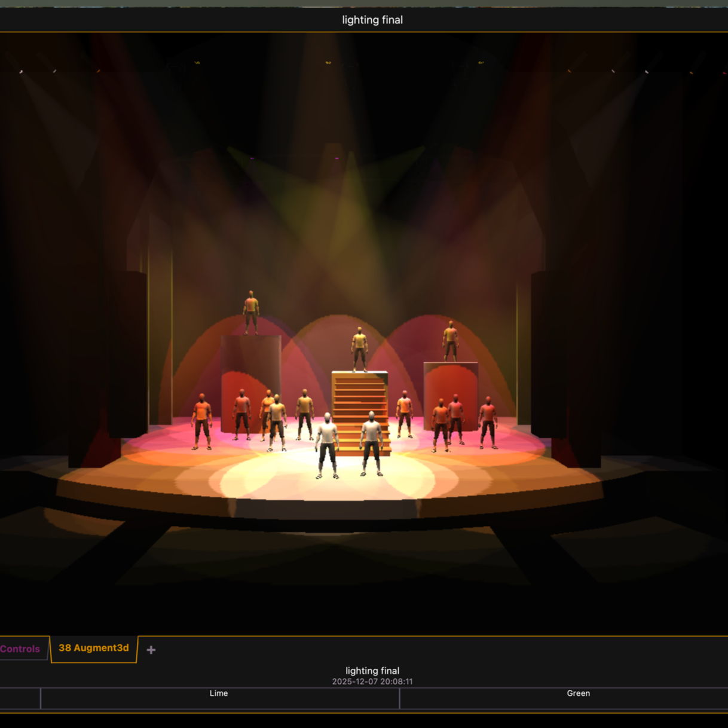Select the Green cell in the bottom bar
Screen dimensions: 728x728
(x=578, y=693)
